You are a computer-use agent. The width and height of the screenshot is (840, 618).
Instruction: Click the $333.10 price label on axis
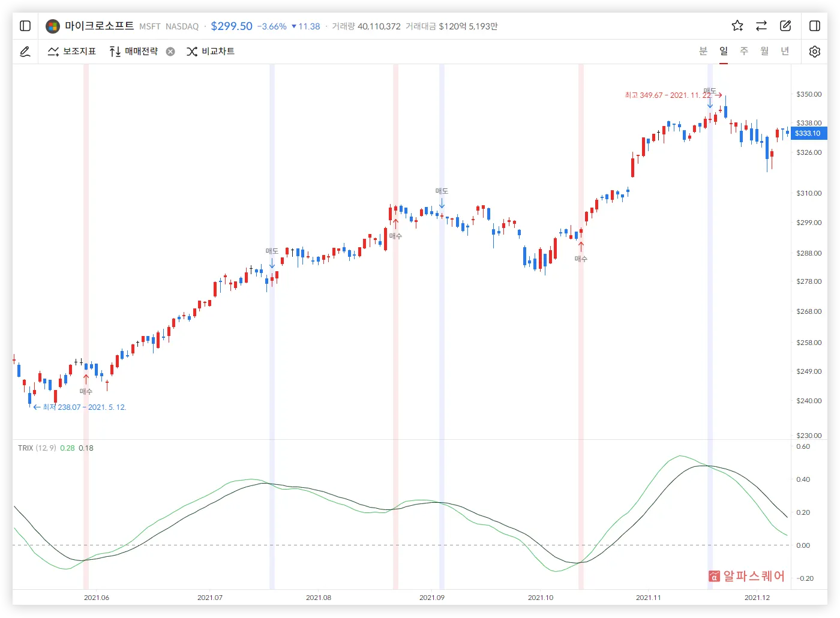pos(808,133)
